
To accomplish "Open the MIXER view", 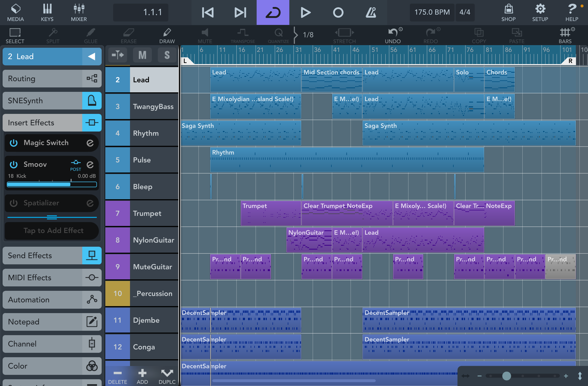I will 79,12.
